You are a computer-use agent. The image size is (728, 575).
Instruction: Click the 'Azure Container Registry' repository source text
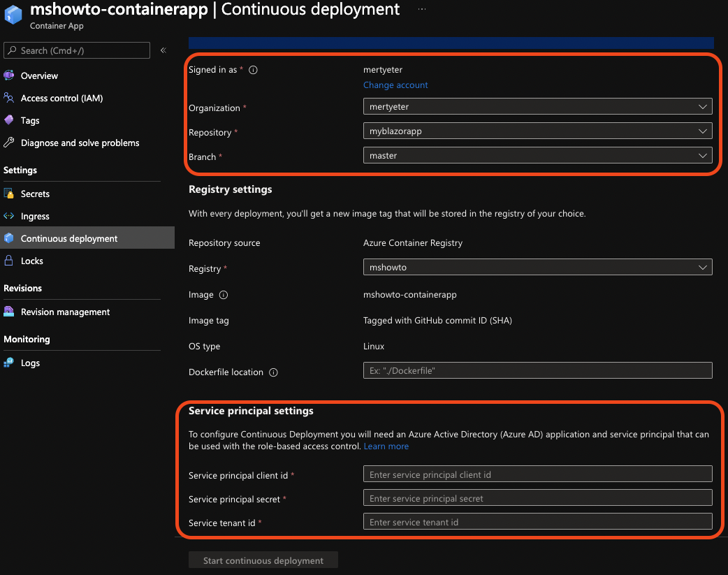413,243
